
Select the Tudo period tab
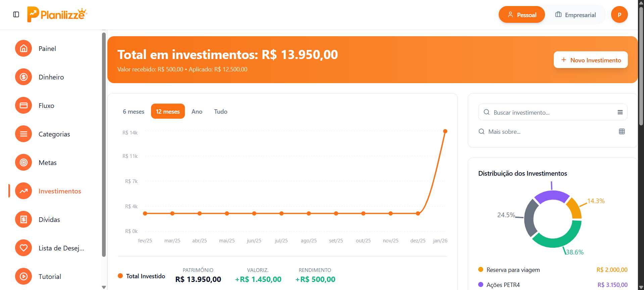point(220,112)
